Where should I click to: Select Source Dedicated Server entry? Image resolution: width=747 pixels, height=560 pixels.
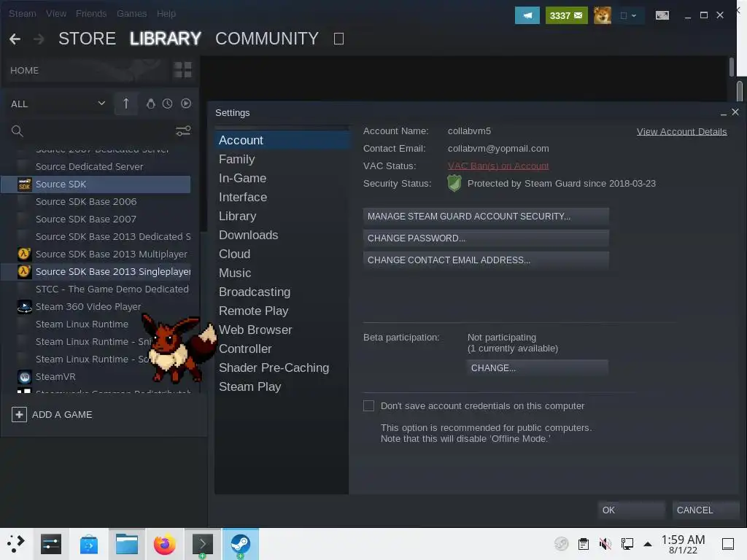(x=96, y=167)
